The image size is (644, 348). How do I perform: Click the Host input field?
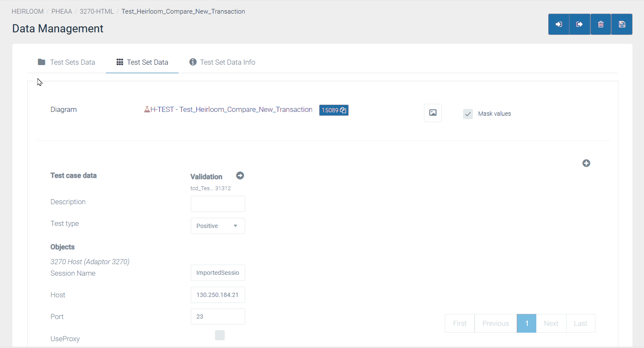click(x=218, y=295)
